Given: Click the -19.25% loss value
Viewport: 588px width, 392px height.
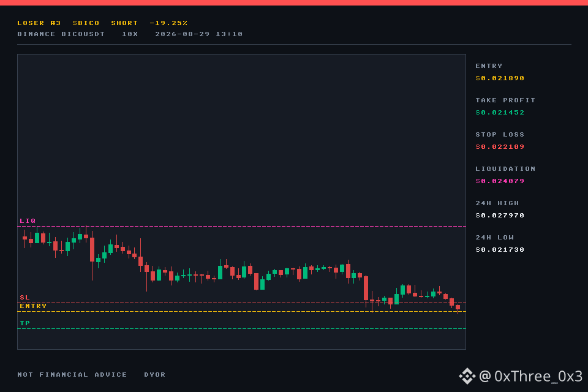Looking at the screenshot, I should pyautogui.click(x=168, y=23).
